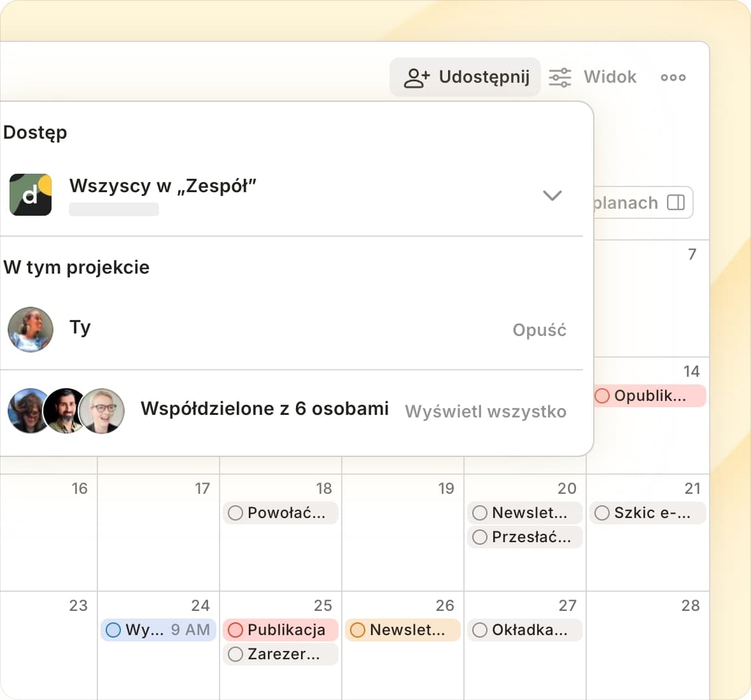Click the Udostępnij add-person icon
The height and width of the screenshot is (700, 751).
click(417, 78)
